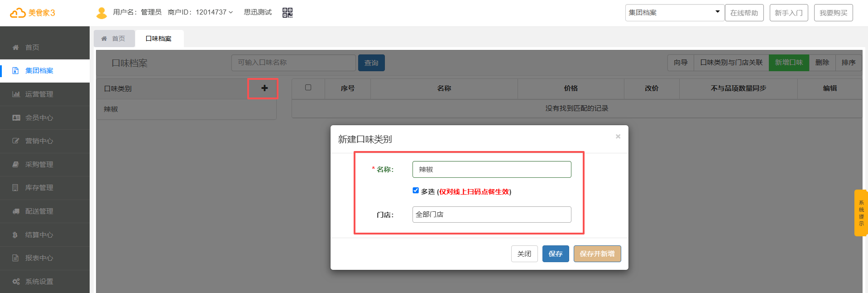Switch to the 首页 tab
The width and height of the screenshot is (868, 293).
tap(114, 39)
